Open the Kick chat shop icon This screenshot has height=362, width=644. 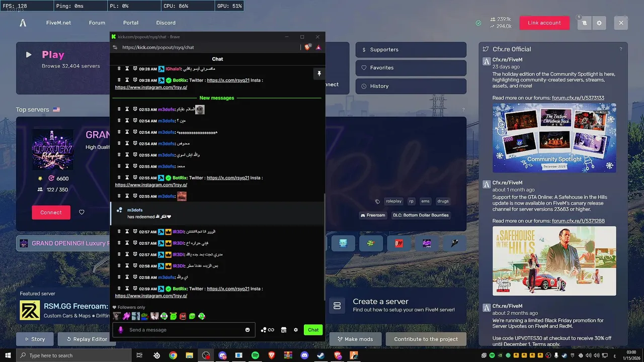pyautogui.click(x=284, y=330)
